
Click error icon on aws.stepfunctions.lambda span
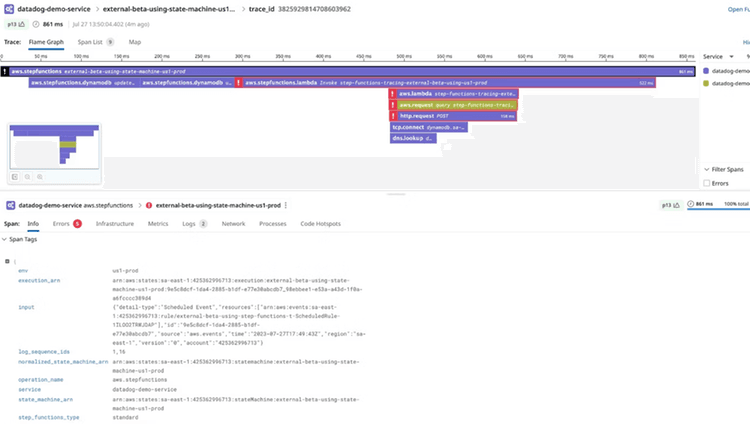tap(239, 83)
